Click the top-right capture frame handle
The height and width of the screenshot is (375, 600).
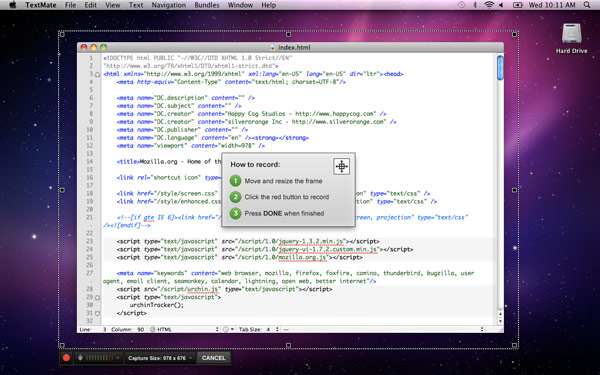514,34
